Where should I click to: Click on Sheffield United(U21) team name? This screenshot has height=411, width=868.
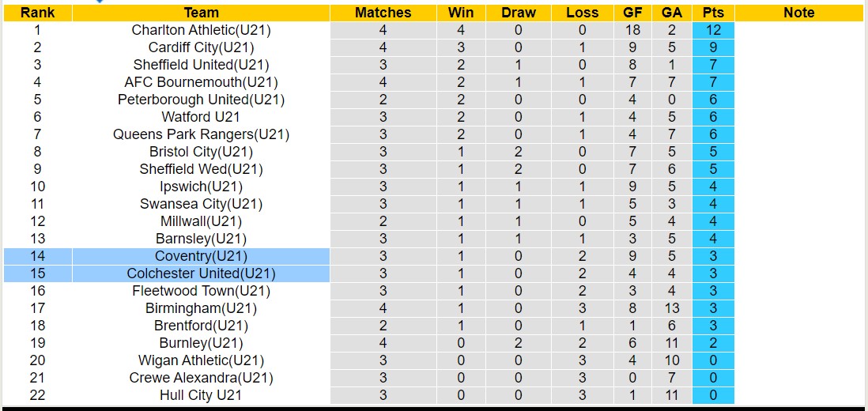click(x=201, y=65)
